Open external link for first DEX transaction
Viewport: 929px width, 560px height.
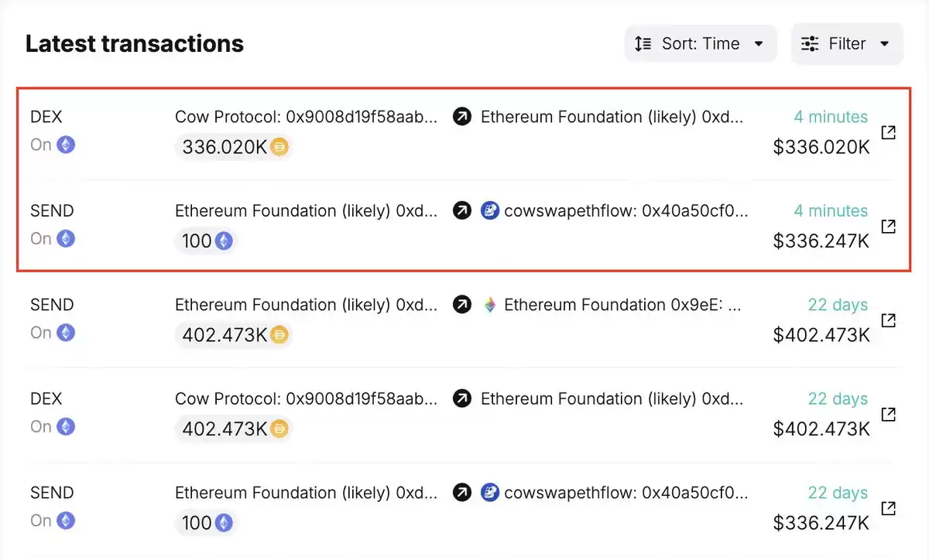pos(889,132)
